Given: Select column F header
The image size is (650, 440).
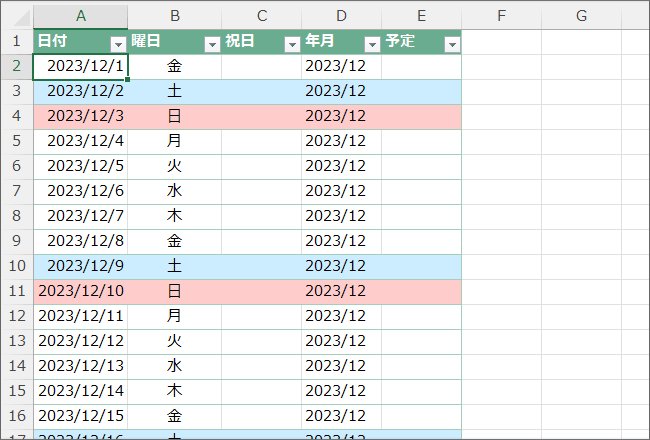Looking at the screenshot, I should [x=502, y=16].
